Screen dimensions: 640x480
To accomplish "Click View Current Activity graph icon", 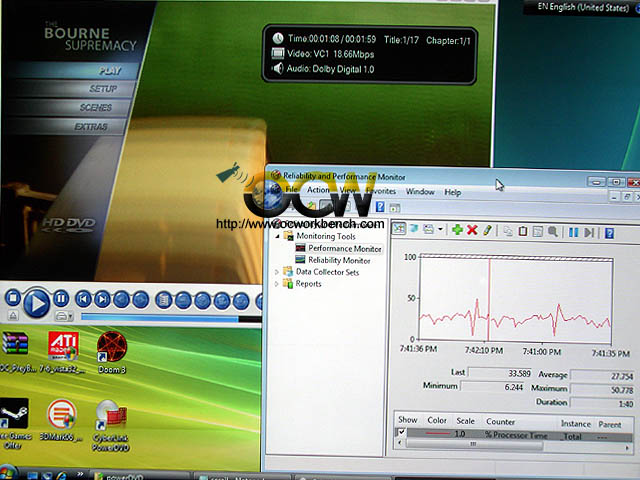I will 399,228.
